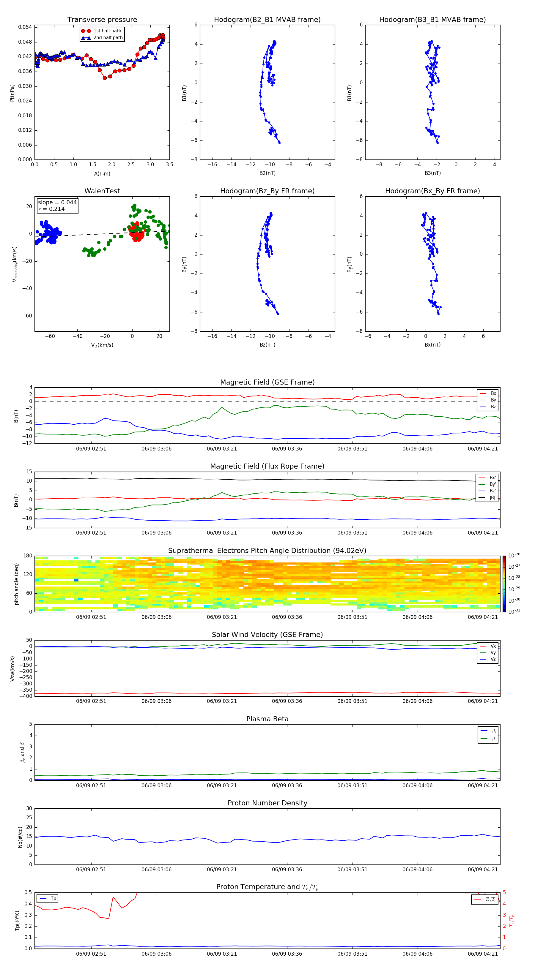535x980 pixels.
Task: Click the Bx(nT) x-axis label
Action: click(x=432, y=345)
